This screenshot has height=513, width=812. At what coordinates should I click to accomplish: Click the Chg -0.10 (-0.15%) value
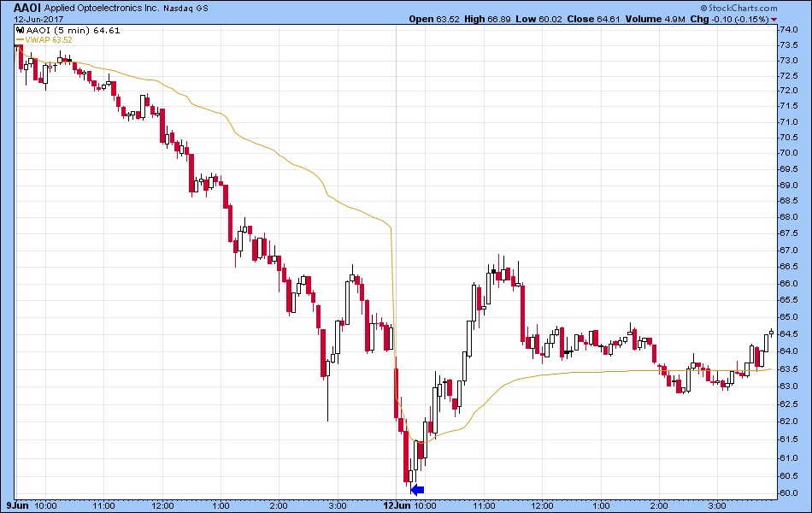coord(730,19)
